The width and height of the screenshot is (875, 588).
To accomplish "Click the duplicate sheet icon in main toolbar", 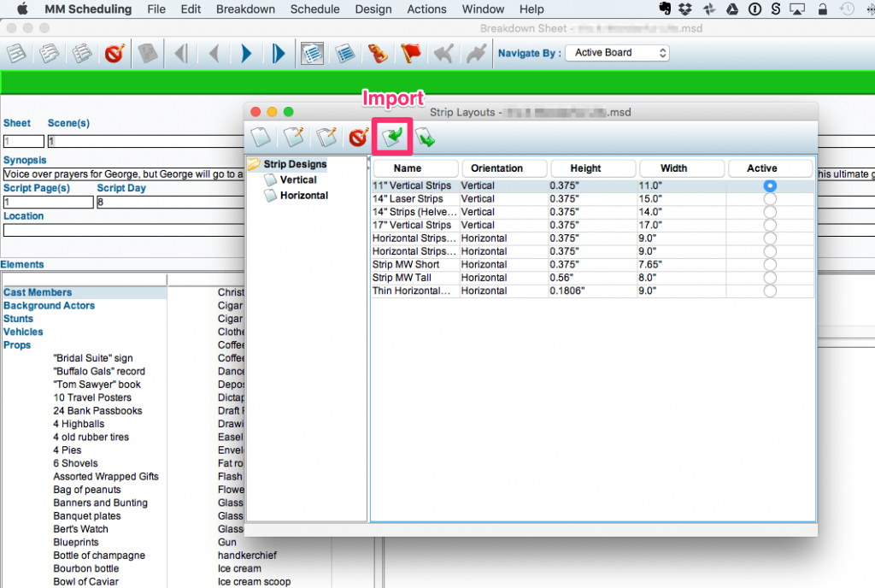I will pos(49,54).
